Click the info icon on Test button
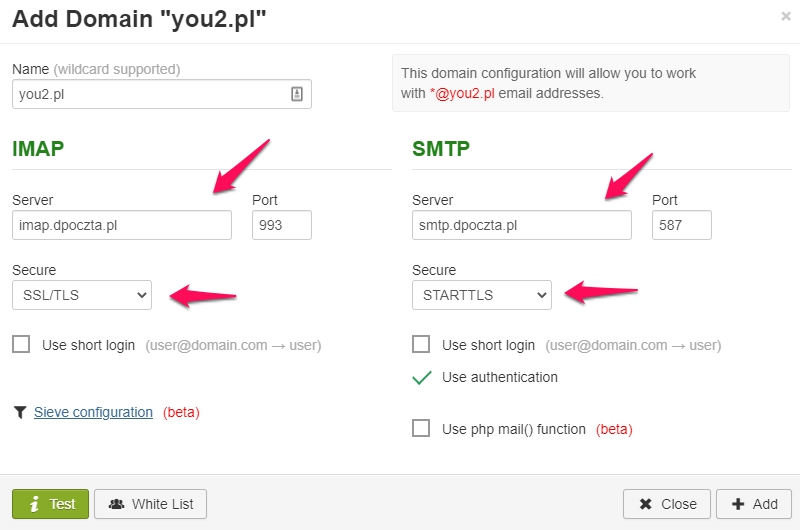The image size is (800, 530). coord(34,504)
